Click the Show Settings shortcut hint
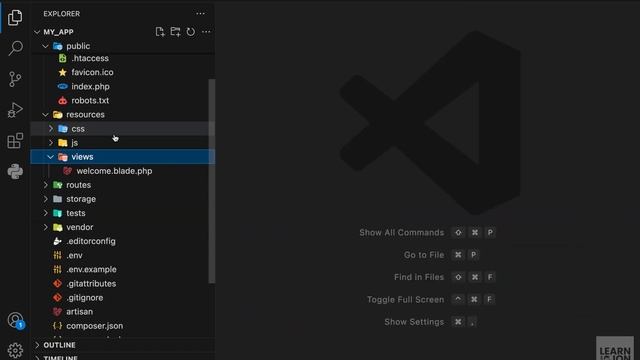 (x=431, y=322)
